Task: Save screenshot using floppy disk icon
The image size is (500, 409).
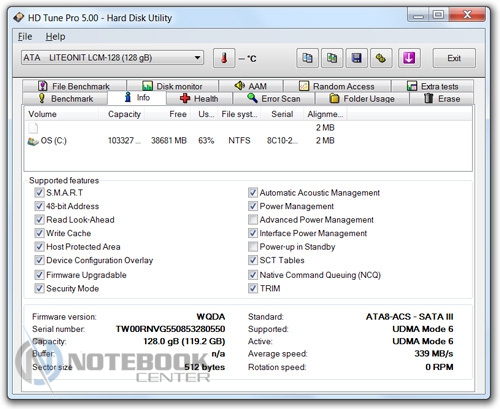Action: coord(356,58)
